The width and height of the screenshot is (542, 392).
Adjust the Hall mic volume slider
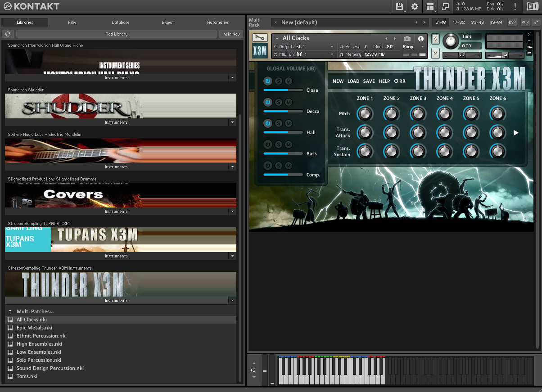(x=283, y=132)
